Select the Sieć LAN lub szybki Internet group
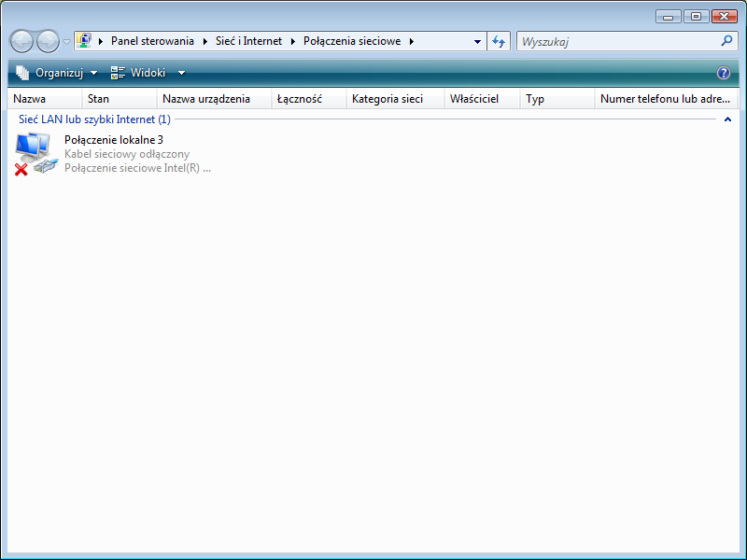Image resolution: width=747 pixels, height=560 pixels. 94,119
